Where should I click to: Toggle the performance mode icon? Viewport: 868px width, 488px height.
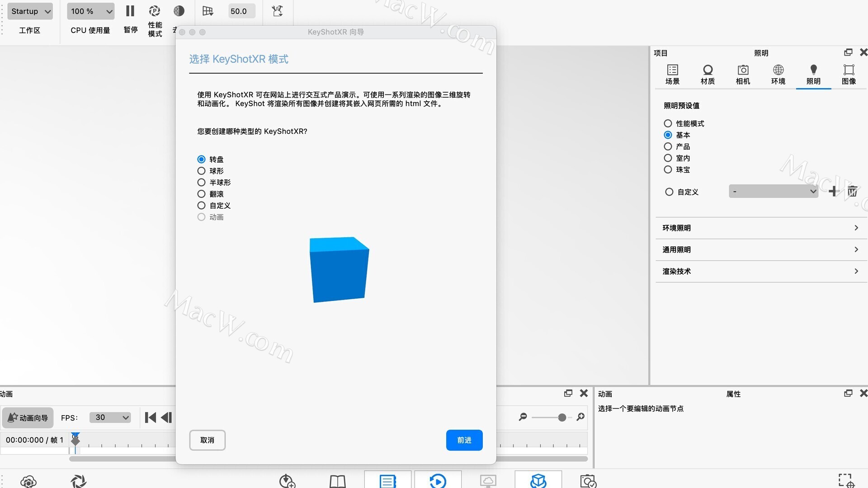[x=155, y=11]
